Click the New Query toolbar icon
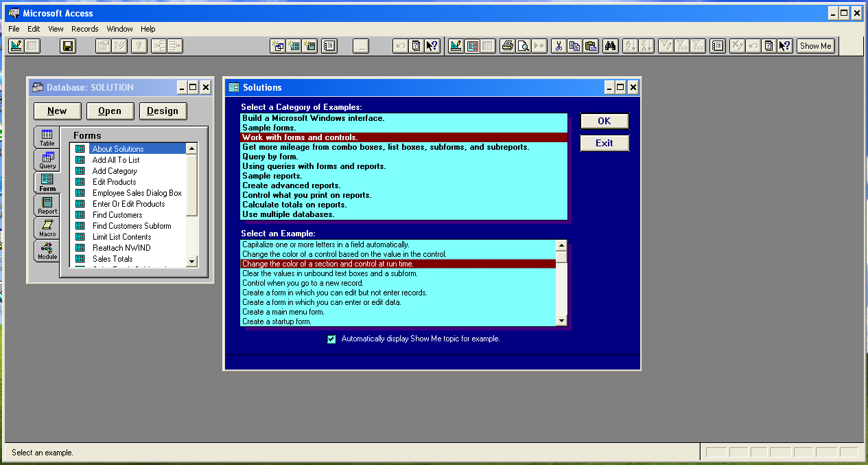Screen dimensions: 868x465 pos(278,46)
